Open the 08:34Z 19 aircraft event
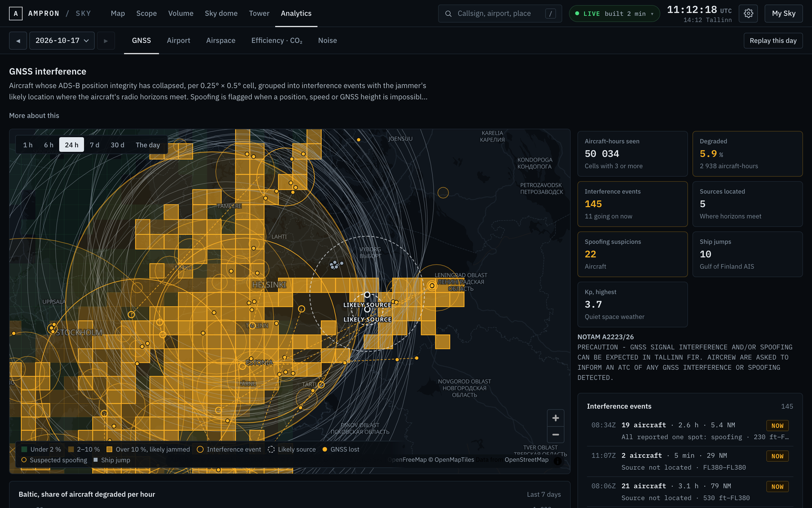This screenshot has height=508, width=812. [x=690, y=431]
